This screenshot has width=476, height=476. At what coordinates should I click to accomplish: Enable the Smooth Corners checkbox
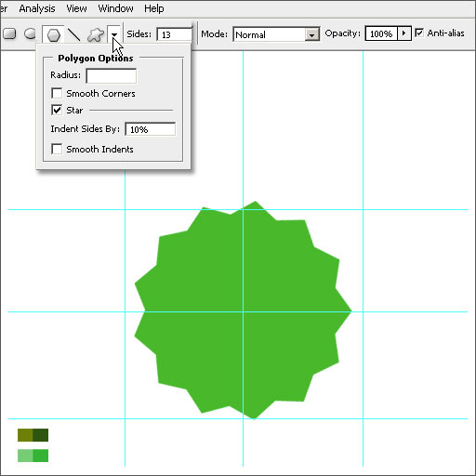click(x=57, y=93)
